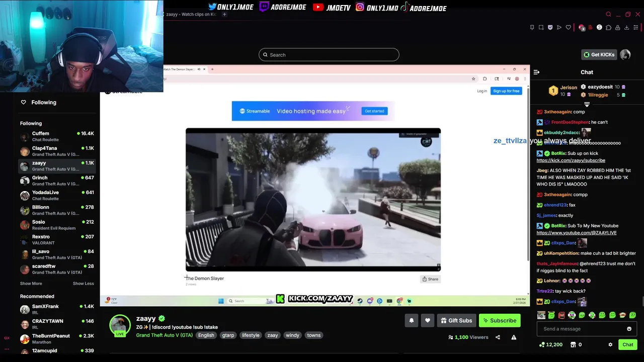Click the heart bookmarks icon in browser toolbar
Screen dimensions: 644x362
[569, 28]
